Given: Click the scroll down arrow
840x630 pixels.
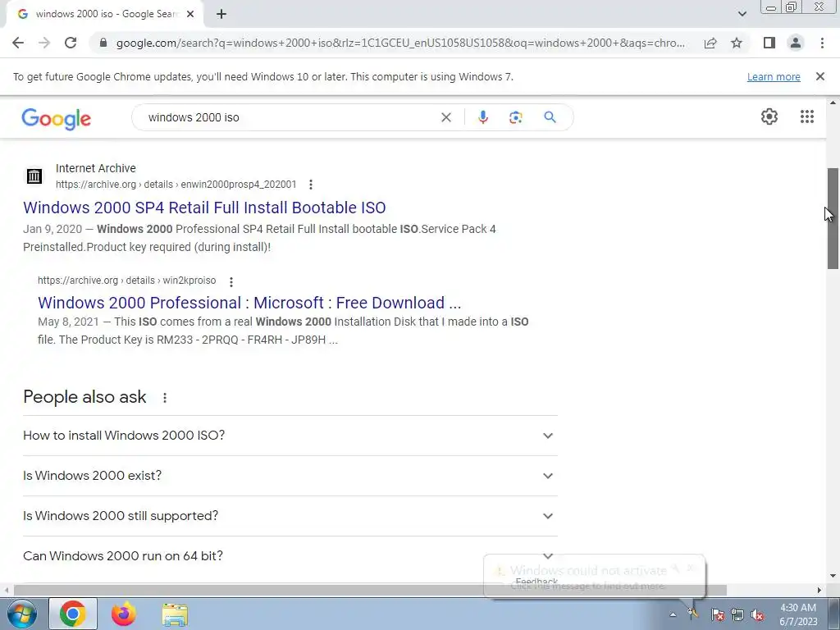Looking at the screenshot, I should [833, 576].
